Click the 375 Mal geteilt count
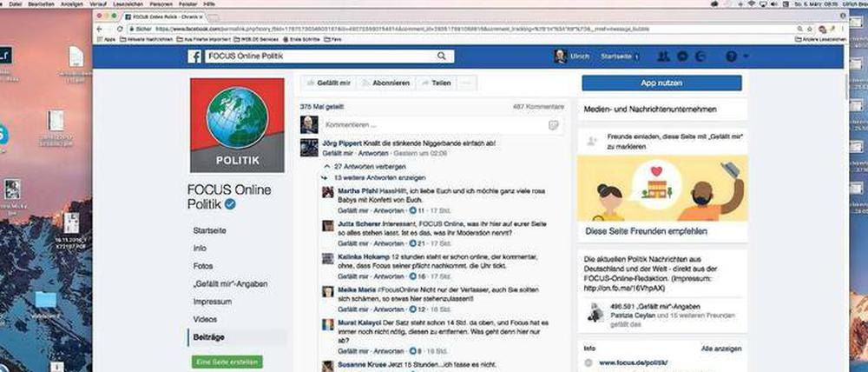The image size is (868, 372). click(x=322, y=106)
